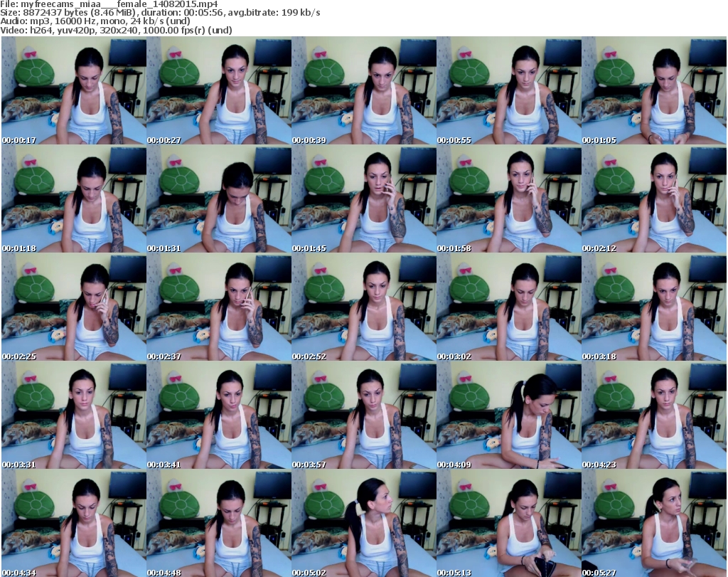This screenshot has width=728, height=577.
Task: Pick the frame stamped 00:03:02
Action: click(x=509, y=307)
